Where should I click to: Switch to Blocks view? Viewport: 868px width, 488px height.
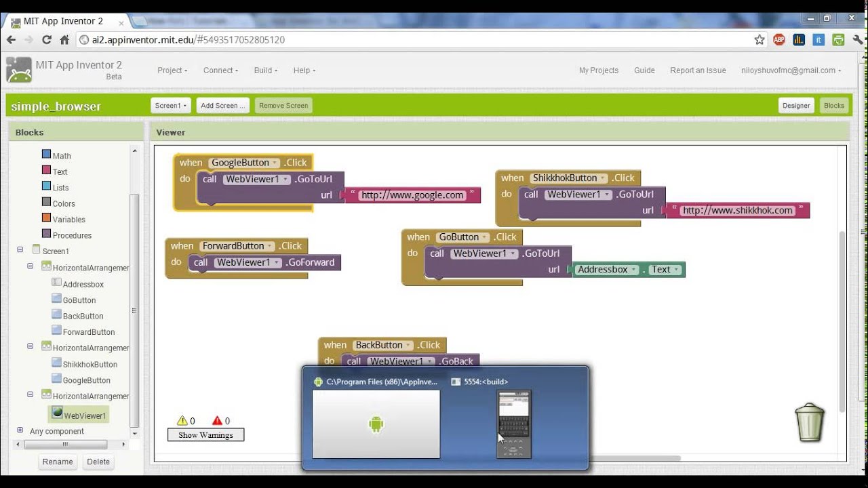pos(834,106)
